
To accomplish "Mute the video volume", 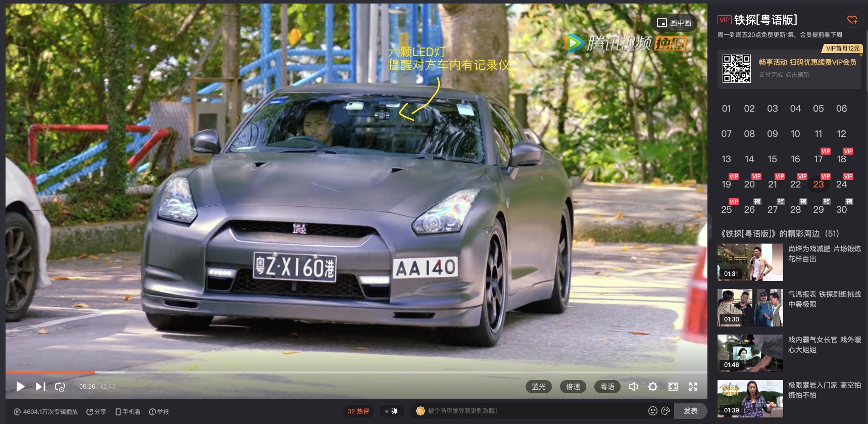I will pos(633,387).
